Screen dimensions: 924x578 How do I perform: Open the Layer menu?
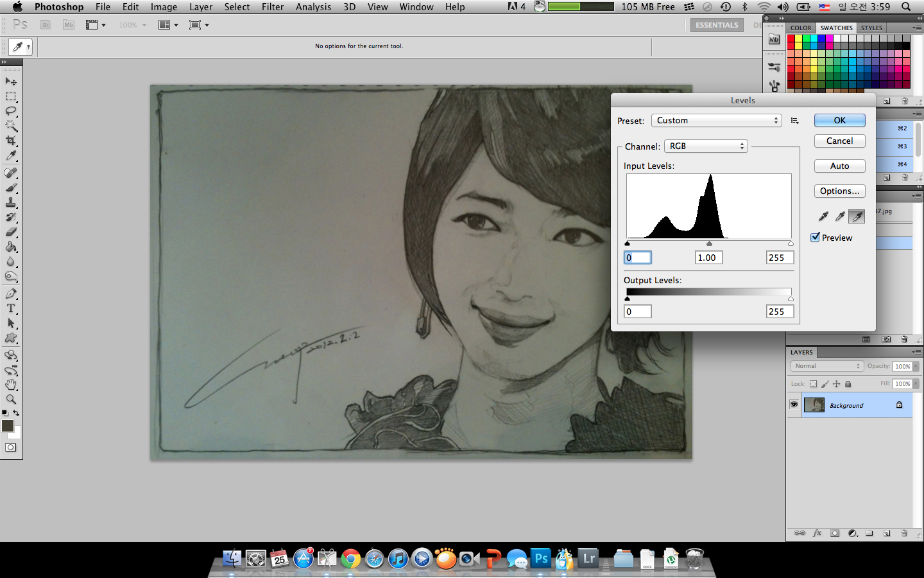(x=201, y=6)
